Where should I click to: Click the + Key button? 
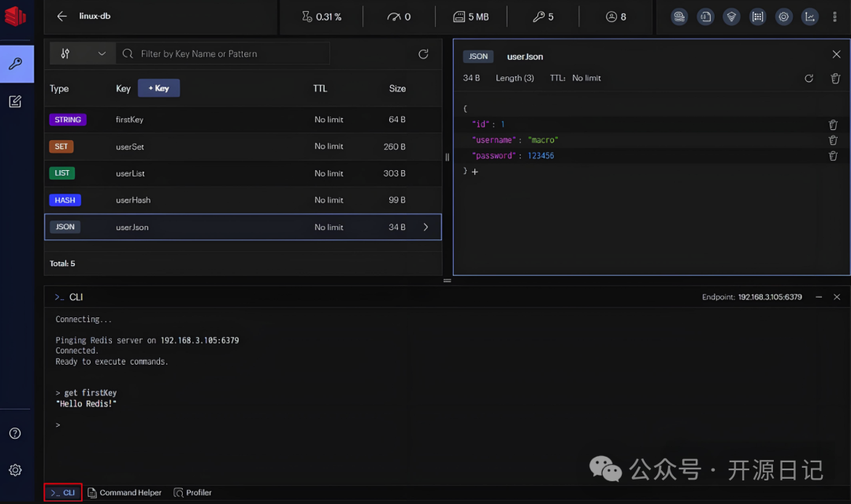point(158,88)
